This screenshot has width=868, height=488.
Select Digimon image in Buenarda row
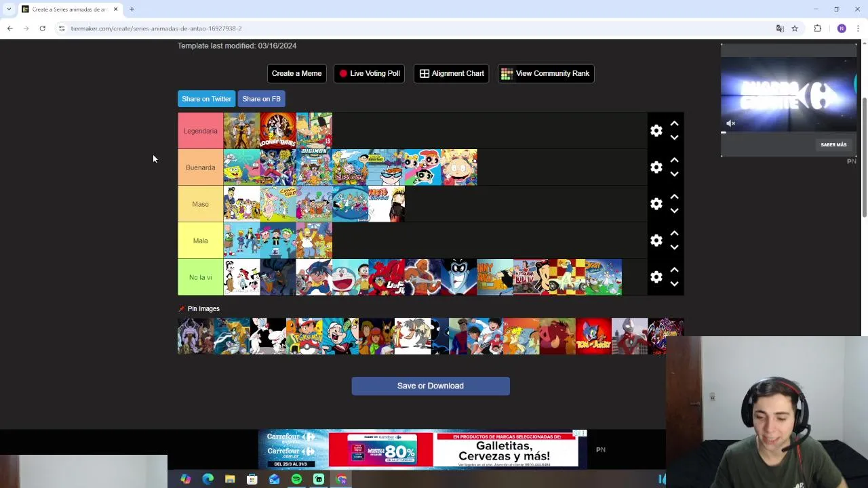pos(314,167)
